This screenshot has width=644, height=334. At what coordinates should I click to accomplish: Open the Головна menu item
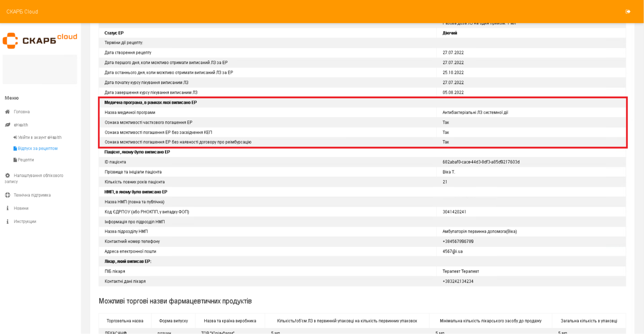click(x=22, y=112)
